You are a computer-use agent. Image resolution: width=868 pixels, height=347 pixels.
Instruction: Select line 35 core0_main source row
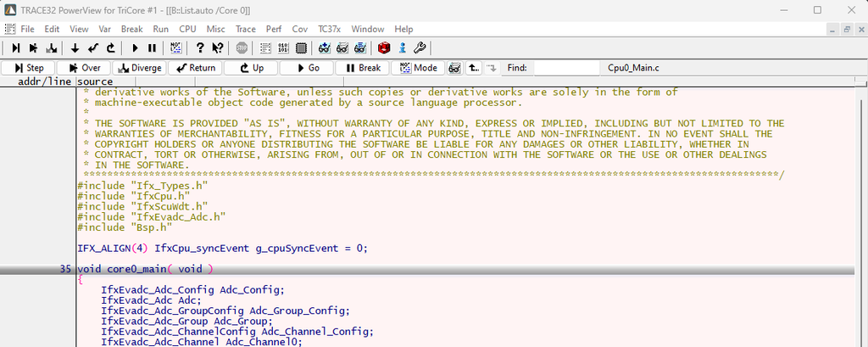[x=339, y=269]
